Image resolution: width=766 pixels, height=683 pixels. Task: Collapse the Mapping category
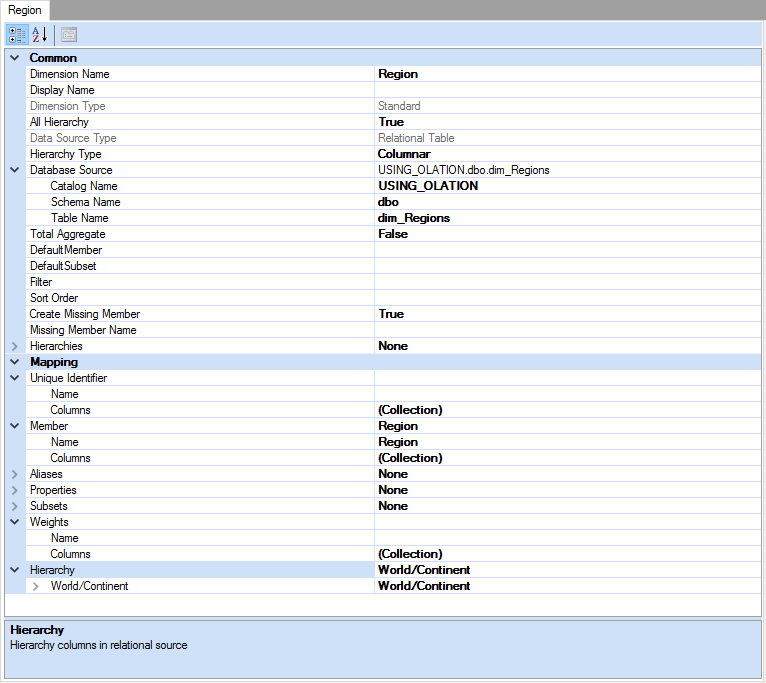point(15,362)
